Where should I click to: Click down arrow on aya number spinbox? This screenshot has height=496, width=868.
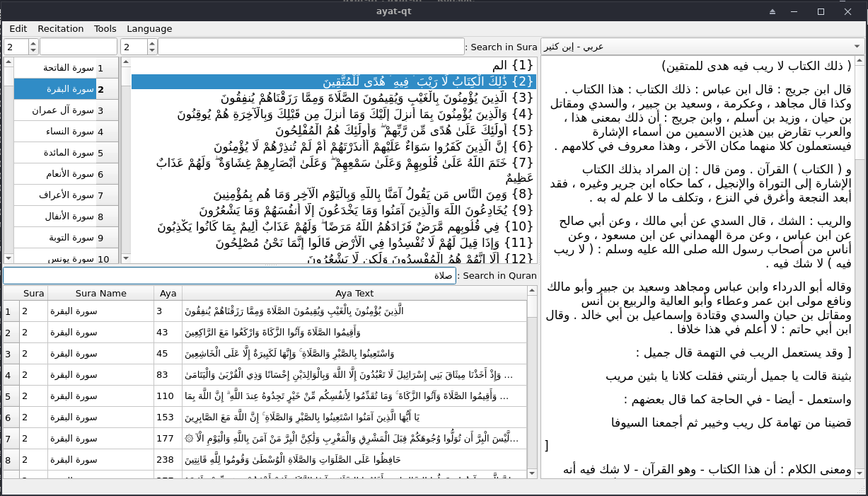point(151,51)
